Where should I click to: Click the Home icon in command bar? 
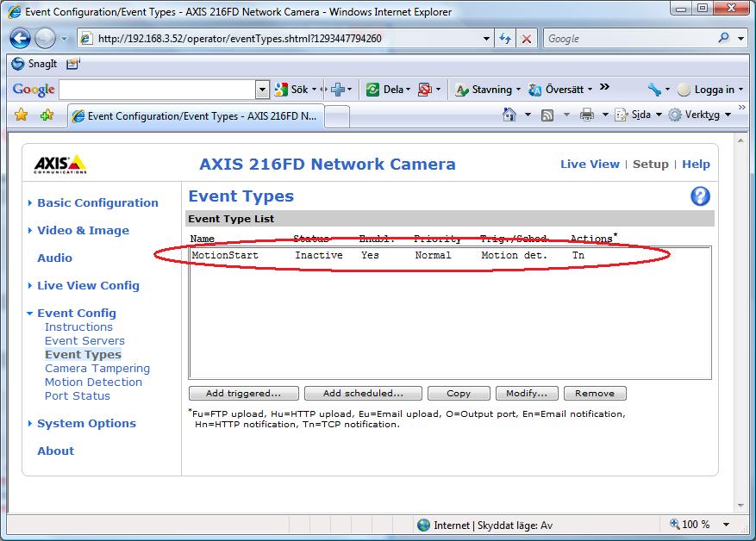click(x=509, y=115)
